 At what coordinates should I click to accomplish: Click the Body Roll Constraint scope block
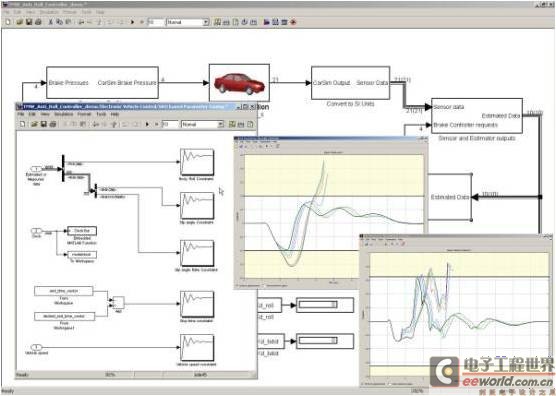[197, 162]
